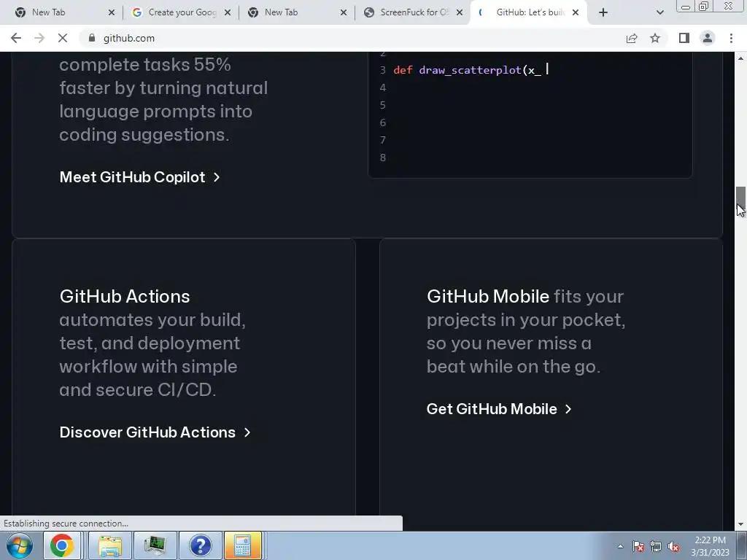Toggle the browser side panel icon
The image size is (747, 560).
684,38
